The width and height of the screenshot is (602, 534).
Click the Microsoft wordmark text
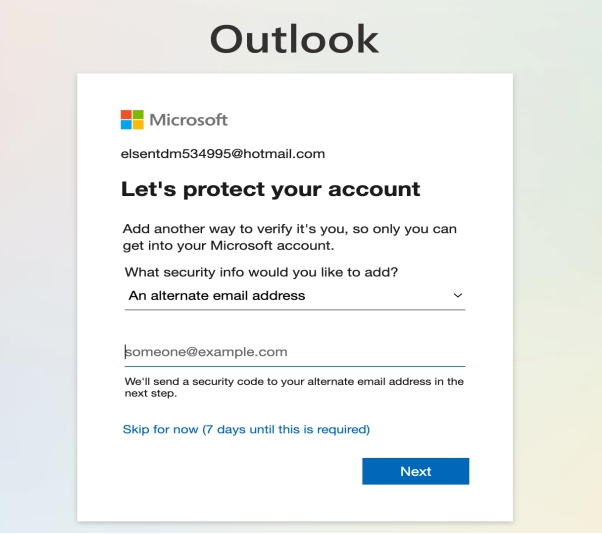(x=189, y=120)
